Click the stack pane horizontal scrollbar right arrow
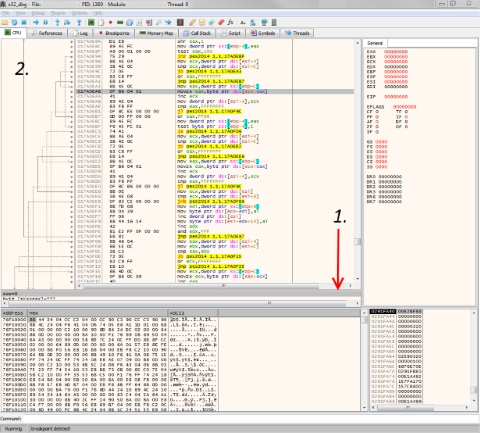This screenshot has height=433, width=480. (467, 407)
